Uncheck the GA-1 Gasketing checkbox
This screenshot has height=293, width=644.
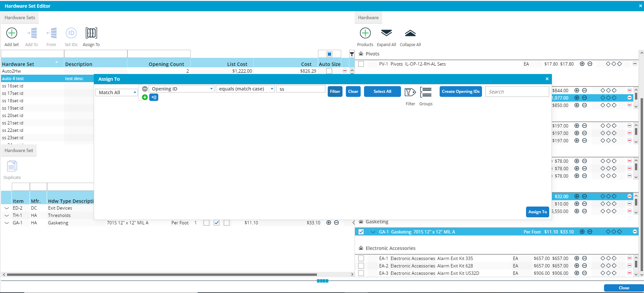click(x=361, y=232)
